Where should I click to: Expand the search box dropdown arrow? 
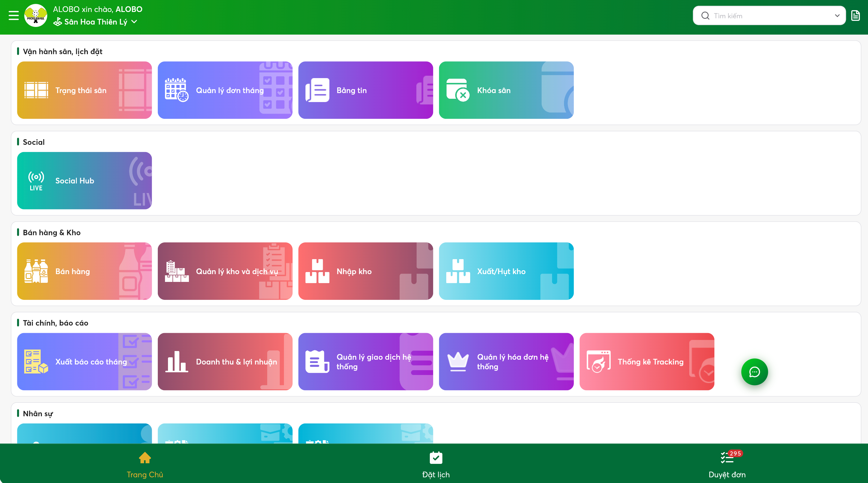pyautogui.click(x=837, y=16)
